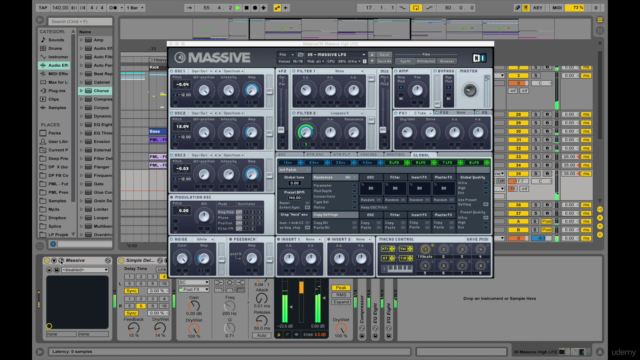Click the arrangement Record button
Screen dimensions: 640x360
click(x=255, y=8)
